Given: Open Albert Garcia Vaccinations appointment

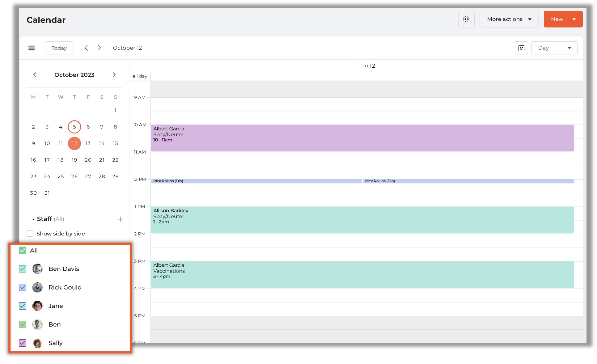Looking at the screenshot, I should click(362, 274).
